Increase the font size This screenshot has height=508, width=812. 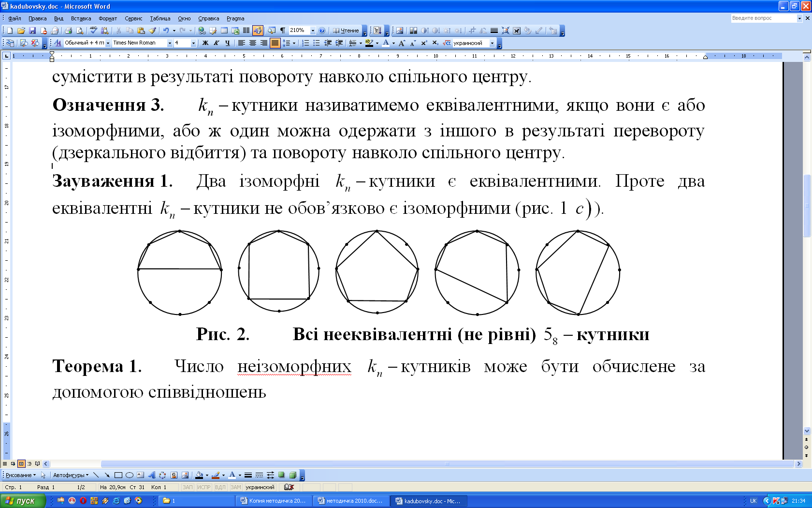point(402,43)
